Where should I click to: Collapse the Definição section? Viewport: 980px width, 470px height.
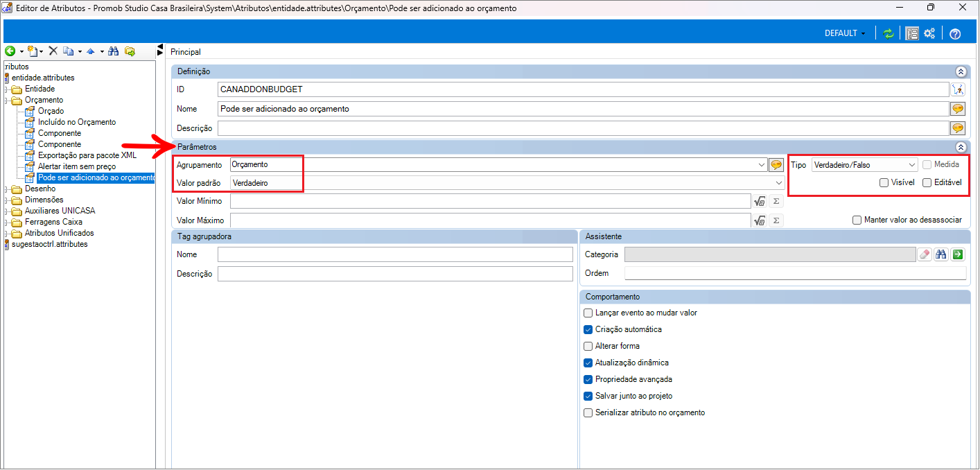(960, 71)
